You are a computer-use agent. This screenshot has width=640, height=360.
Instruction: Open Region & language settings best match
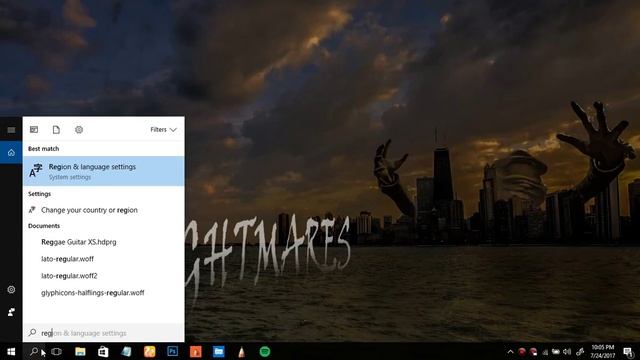click(104, 171)
